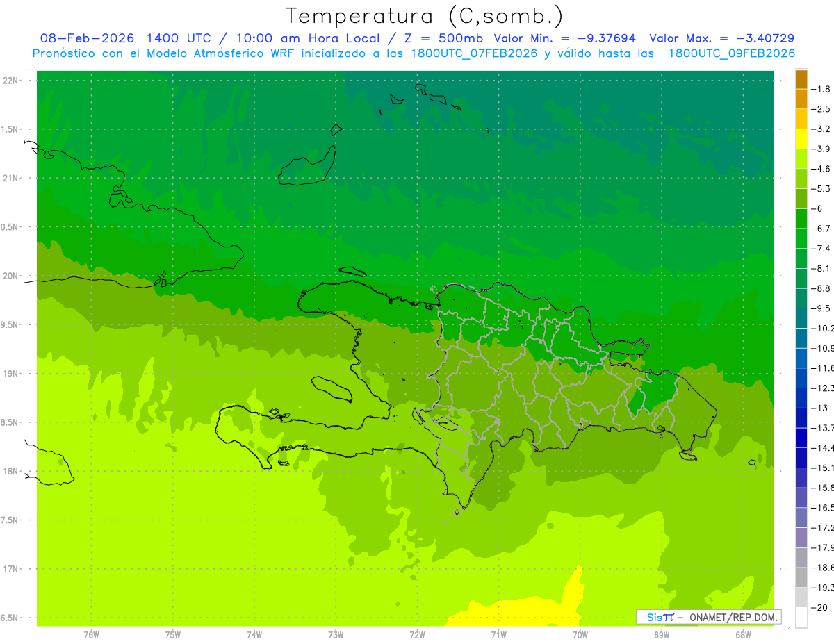Click the valid-until time "1800UTC_09FEB2026"

point(730,53)
